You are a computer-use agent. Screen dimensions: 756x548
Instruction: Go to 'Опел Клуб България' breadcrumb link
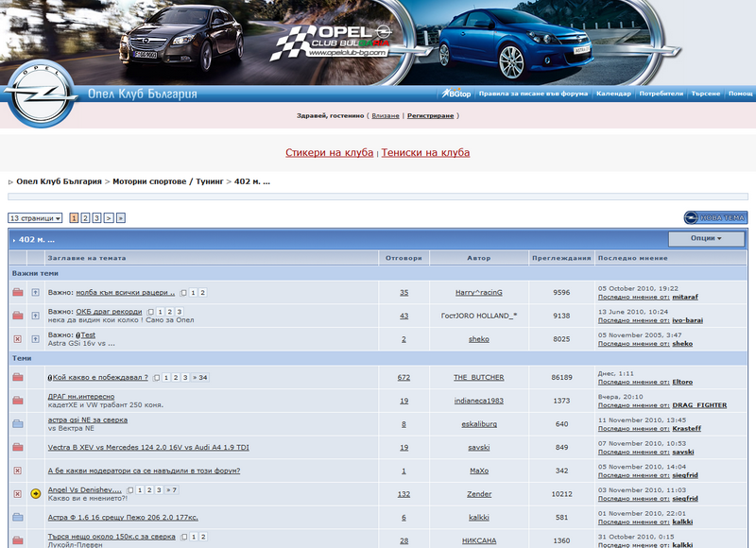[x=59, y=181]
